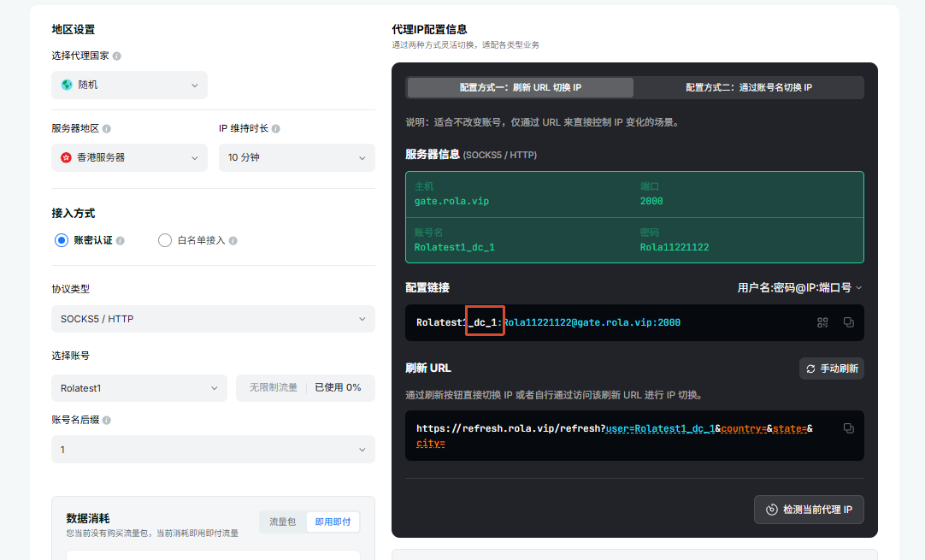The width and height of the screenshot is (925, 560).
Task: Select 白名单接入 radio button
Action: tap(165, 240)
